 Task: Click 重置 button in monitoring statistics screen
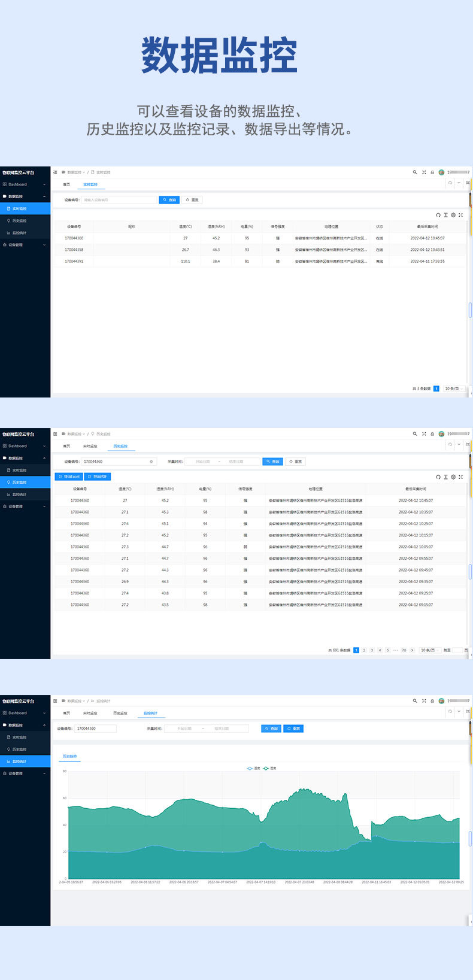(x=294, y=729)
